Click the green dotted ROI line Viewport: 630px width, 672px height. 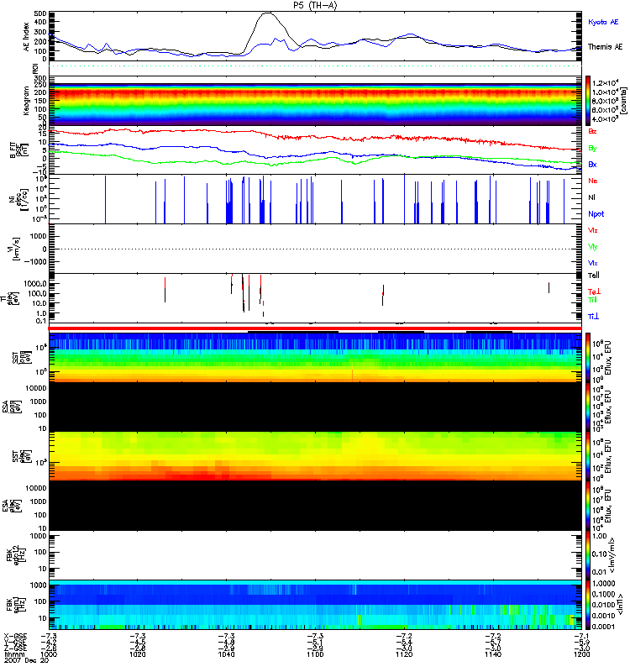tap(315, 66)
